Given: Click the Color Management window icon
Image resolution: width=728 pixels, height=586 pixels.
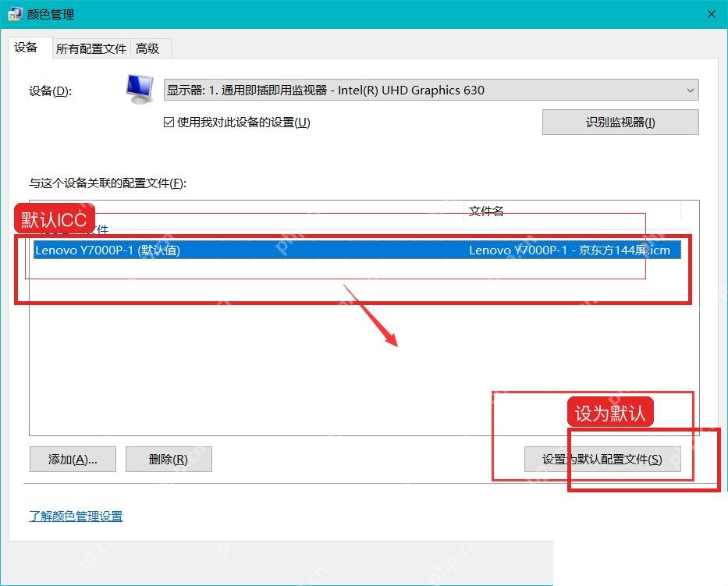Looking at the screenshot, I should tap(14, 14).
